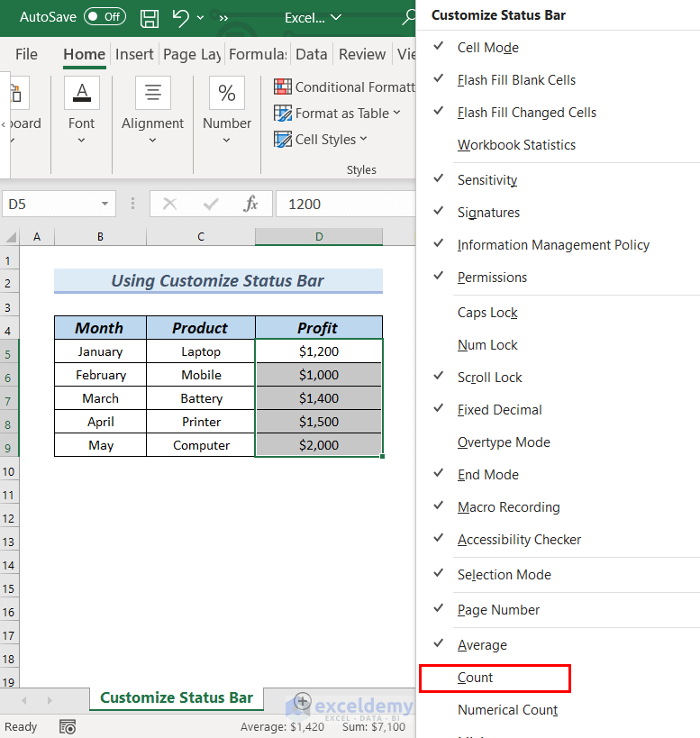
Task: Click the Insert Function fx icon
Action: pos(250,204)
